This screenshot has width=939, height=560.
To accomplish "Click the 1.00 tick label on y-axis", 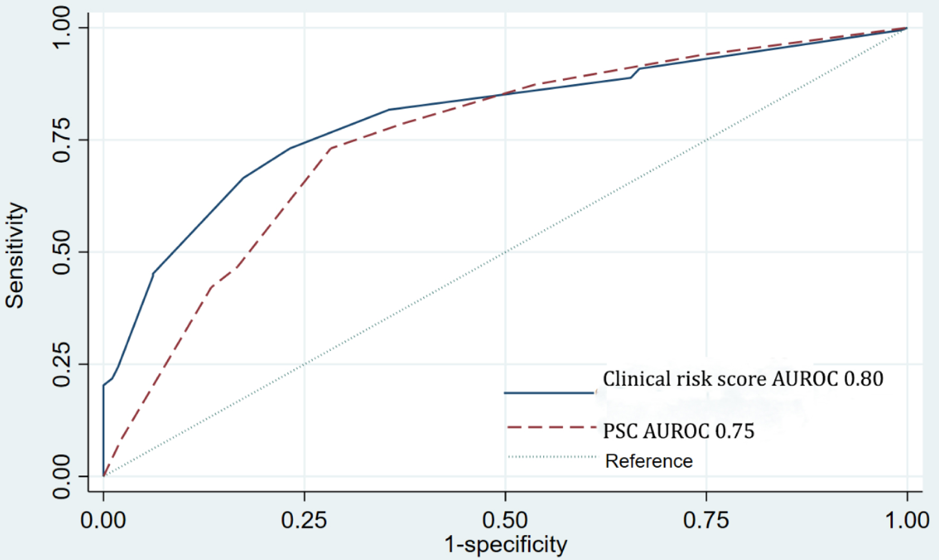I will pyautogui.click(x=62, y=28).
